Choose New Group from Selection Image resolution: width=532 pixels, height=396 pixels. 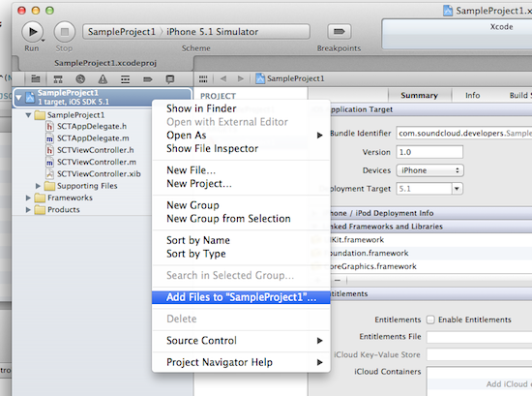(x=241, y=219)
